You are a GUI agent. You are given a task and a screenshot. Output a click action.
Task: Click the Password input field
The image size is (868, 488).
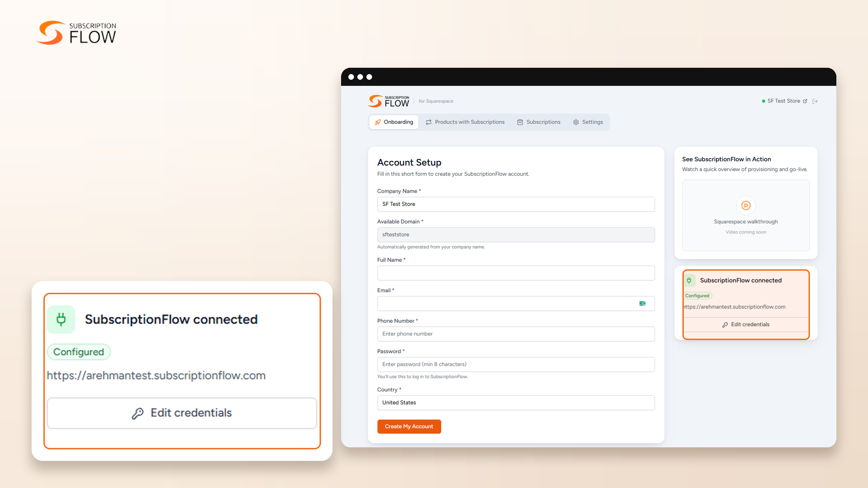pos(516,364)
